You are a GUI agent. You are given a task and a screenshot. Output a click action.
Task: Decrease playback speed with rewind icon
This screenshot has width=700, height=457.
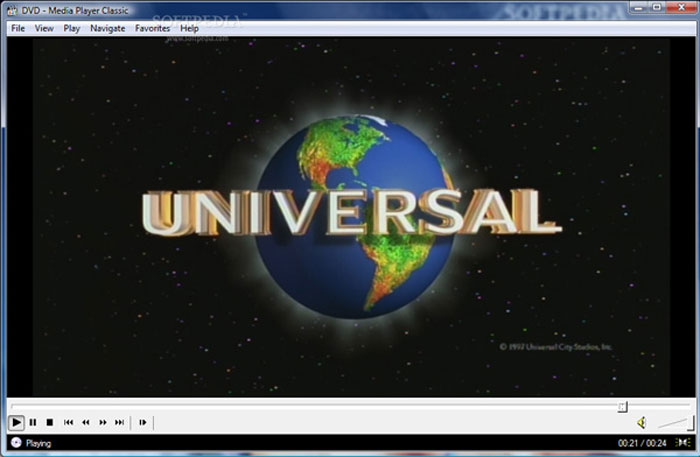click(x=85, y=422)
